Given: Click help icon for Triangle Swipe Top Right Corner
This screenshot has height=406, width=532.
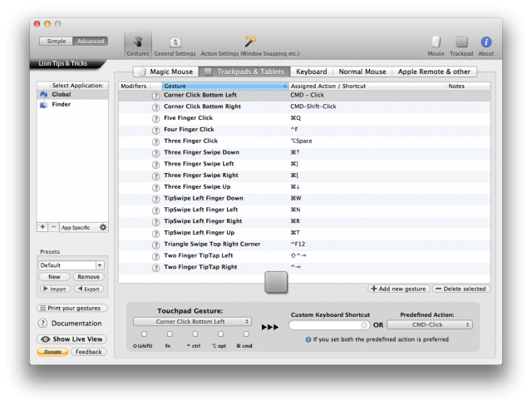Looking at the screenshot, I should [155, 245].
